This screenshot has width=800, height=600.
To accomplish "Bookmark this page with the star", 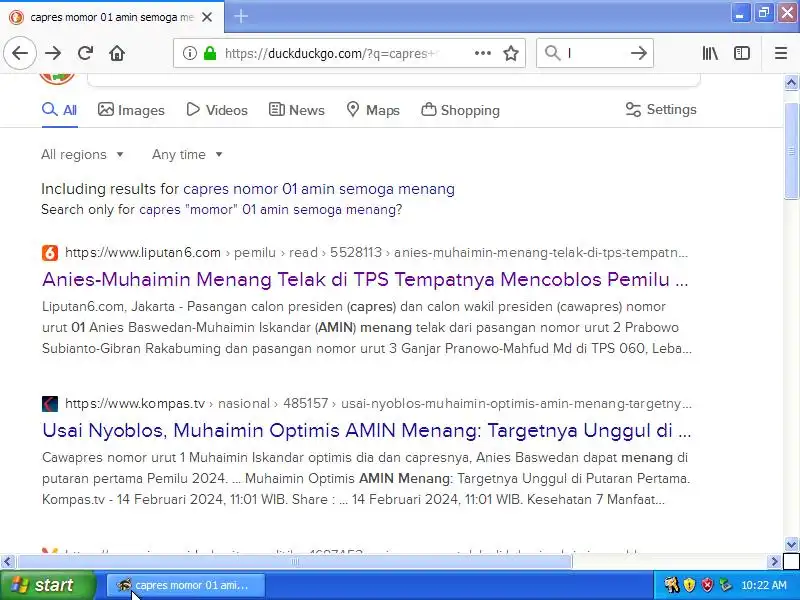I will (511, 53).
